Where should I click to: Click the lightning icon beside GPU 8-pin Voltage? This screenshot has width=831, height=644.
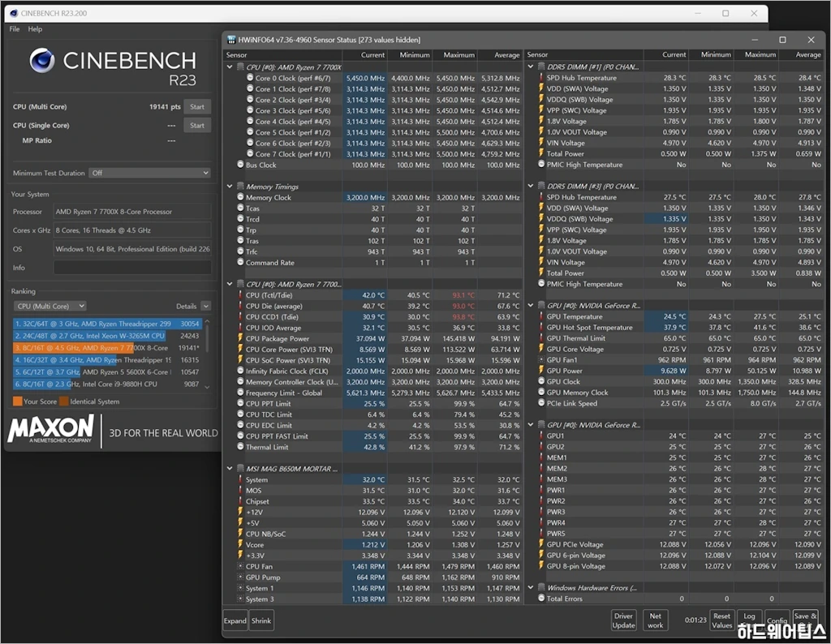(x=541, y=565)
